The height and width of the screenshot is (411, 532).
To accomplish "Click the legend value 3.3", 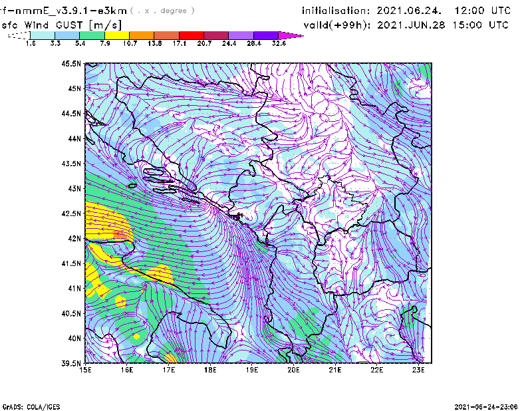I will [x=55, y=43].
